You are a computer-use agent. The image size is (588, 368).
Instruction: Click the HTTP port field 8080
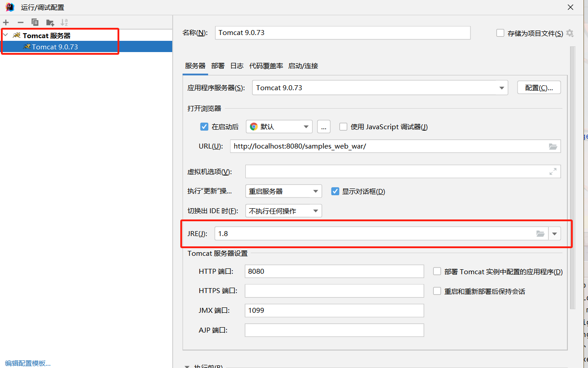coord(334,271)
